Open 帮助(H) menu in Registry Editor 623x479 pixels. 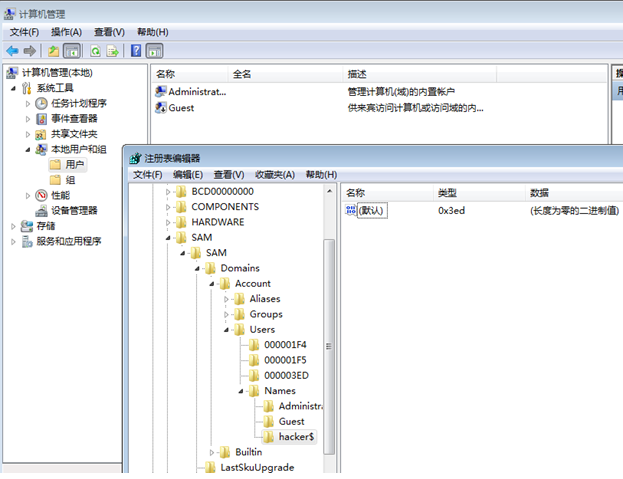tap(321, 174)
